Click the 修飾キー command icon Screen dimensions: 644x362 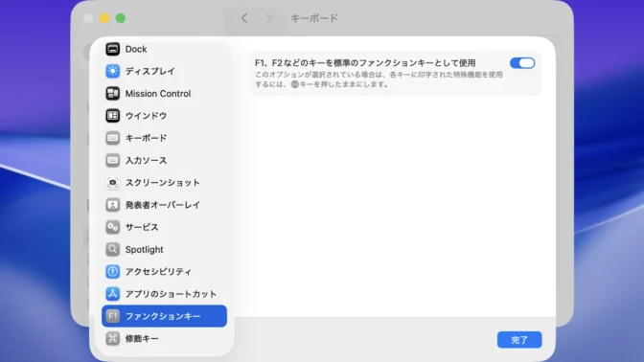pyautogui.click(x=112, y=338)
